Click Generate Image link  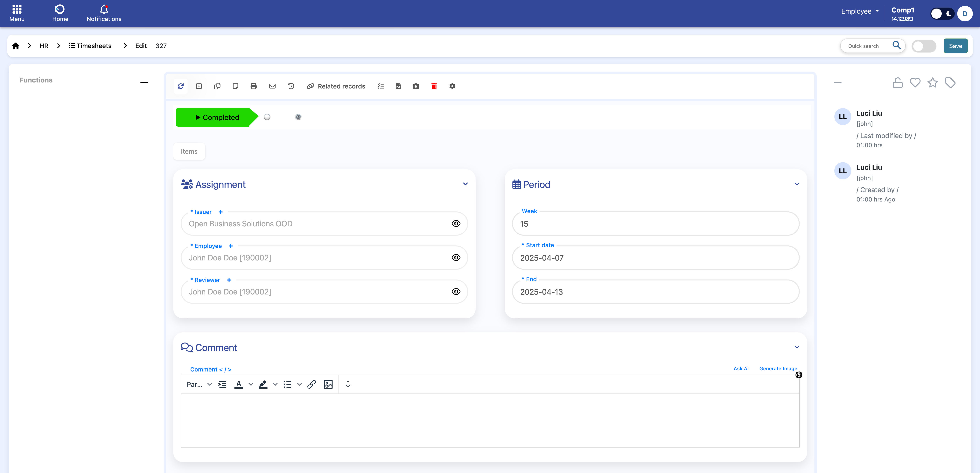(778, 369)
